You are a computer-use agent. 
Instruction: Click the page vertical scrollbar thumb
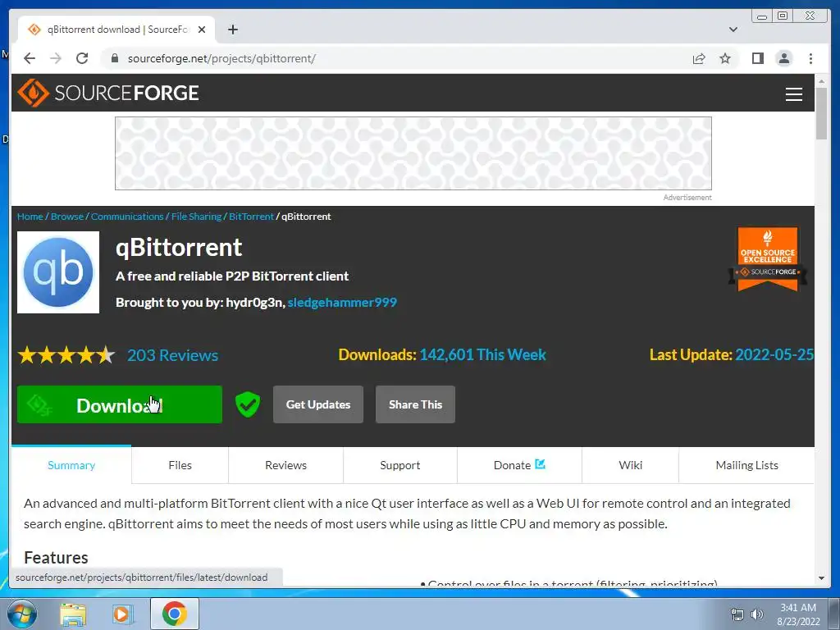coord(821,112)
